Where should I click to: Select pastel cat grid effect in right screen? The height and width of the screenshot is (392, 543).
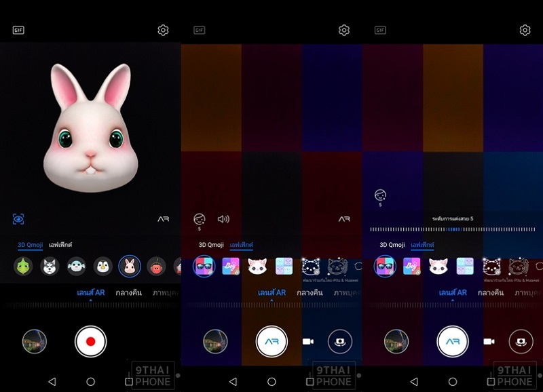pos(465,267)
